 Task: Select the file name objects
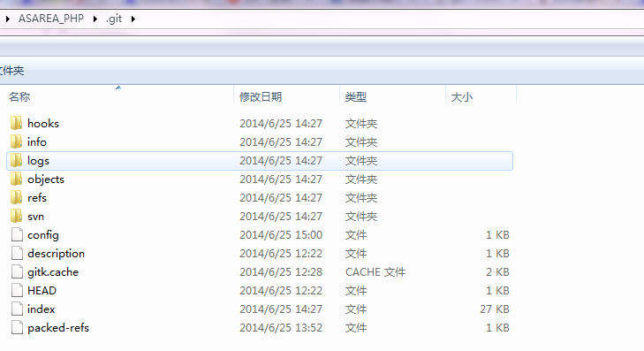[46, 179]
